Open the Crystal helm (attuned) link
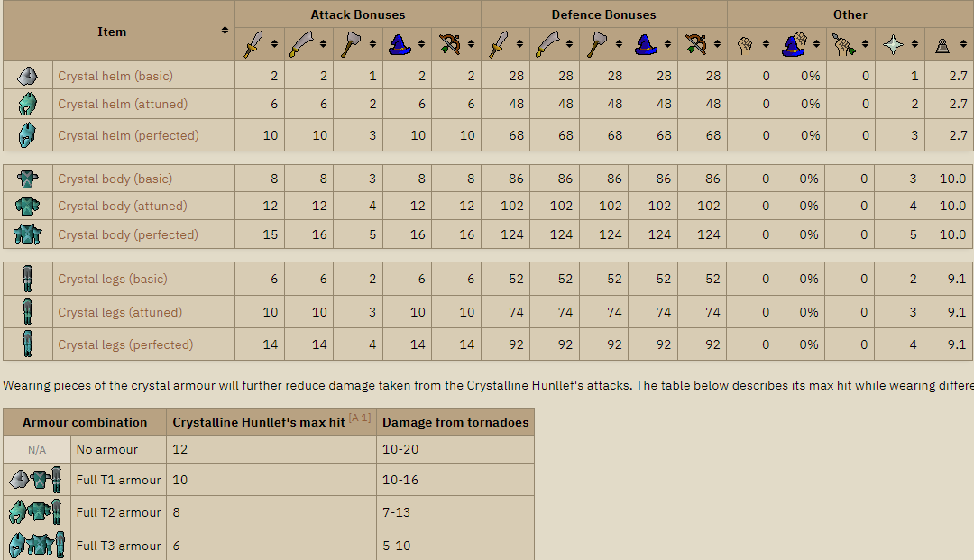 click(123, 104)
